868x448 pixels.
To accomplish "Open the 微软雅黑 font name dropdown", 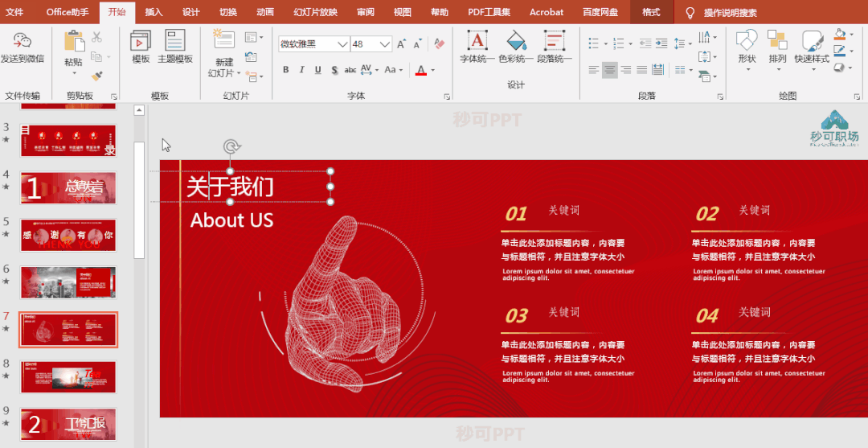I will [342, 44].
